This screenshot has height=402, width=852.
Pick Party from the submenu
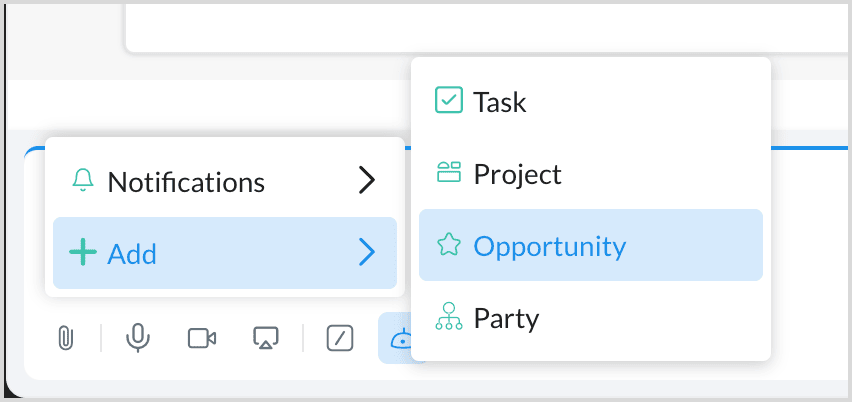tap(506, 318)
